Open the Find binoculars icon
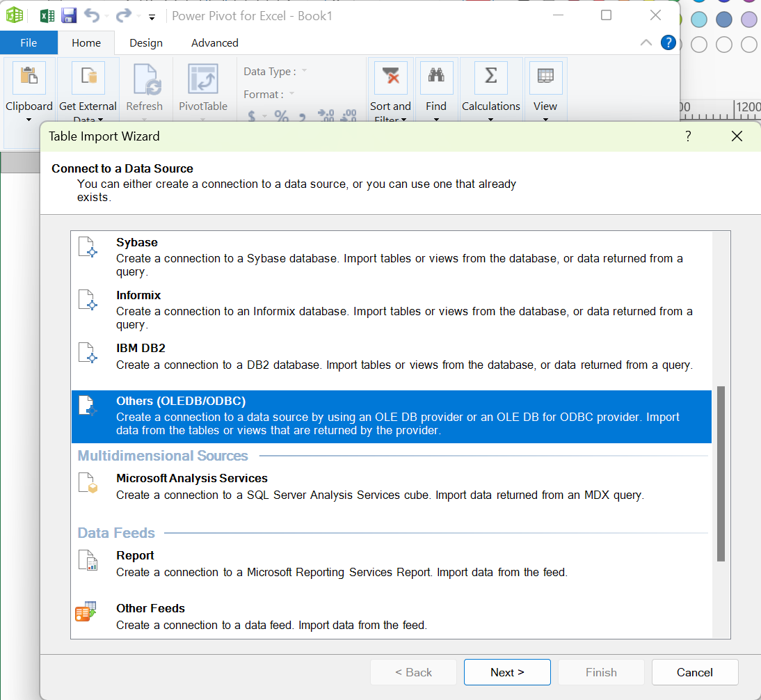Viewport: 761px width, 700px height. point(436,78)
